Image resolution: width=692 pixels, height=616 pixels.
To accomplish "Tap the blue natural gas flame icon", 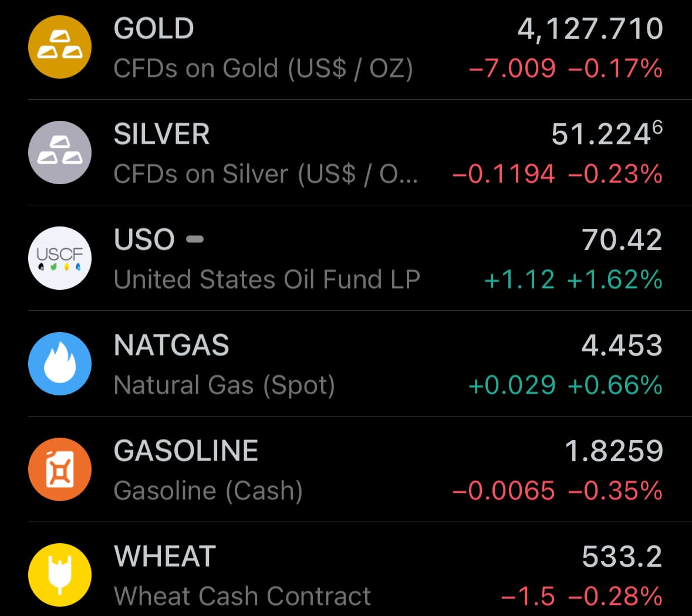I will pyautogui.click(x=60, y=364).
